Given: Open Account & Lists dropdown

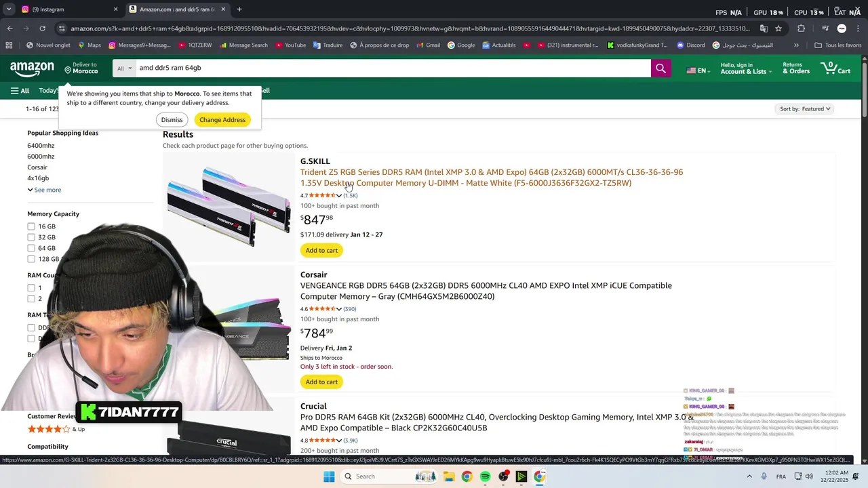Looking at the screenshot, I should [x=746, y=68].
